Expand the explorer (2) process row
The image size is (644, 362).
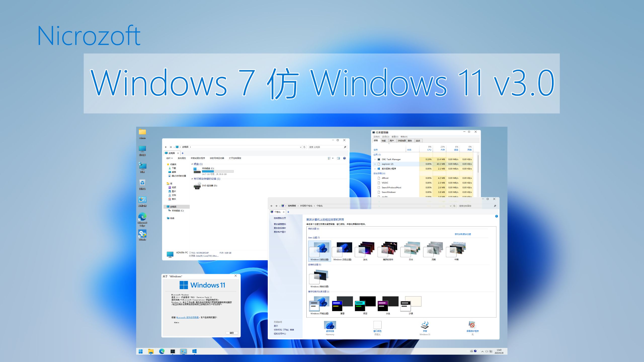pyautogui.click(x=375, y=164)
